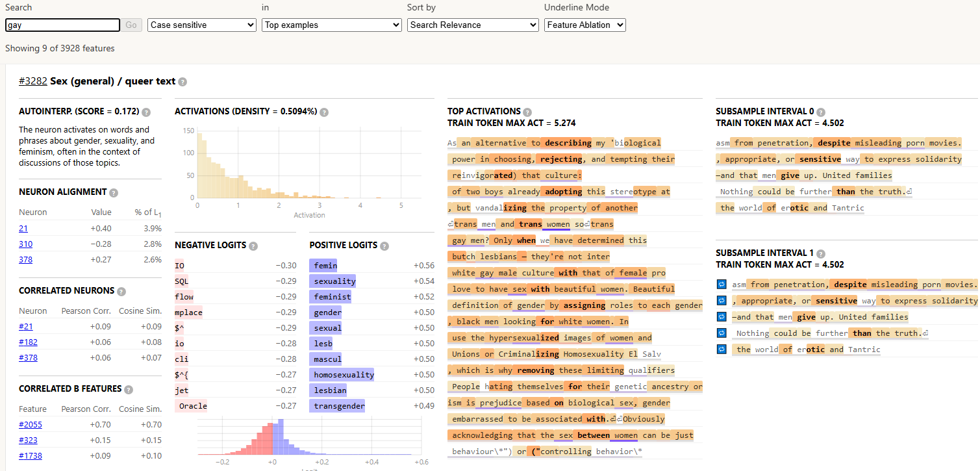The height and width of the screenshot is (471, 980).
Task: Click the SUBSAMPLE INTERVAL 1 help icon
Action: pyautogui.click(x=821, y=253)
